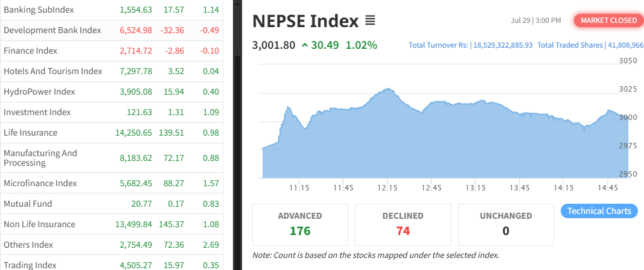Select Microfinance Index

point(111,183)
